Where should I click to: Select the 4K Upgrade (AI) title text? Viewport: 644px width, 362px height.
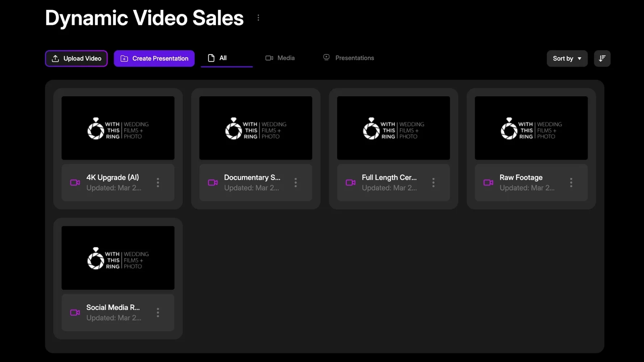pos(113,177)
